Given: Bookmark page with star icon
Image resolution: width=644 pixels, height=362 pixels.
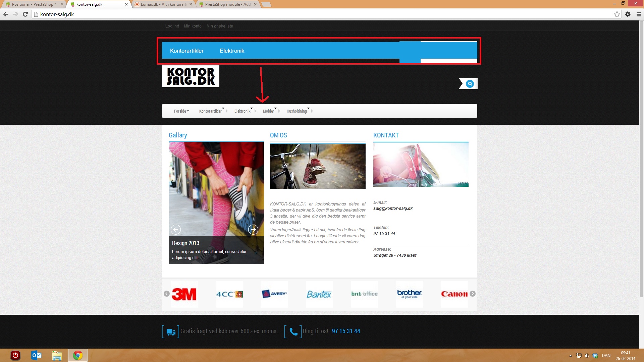Looking at the screenshot, I should point(617,14).
